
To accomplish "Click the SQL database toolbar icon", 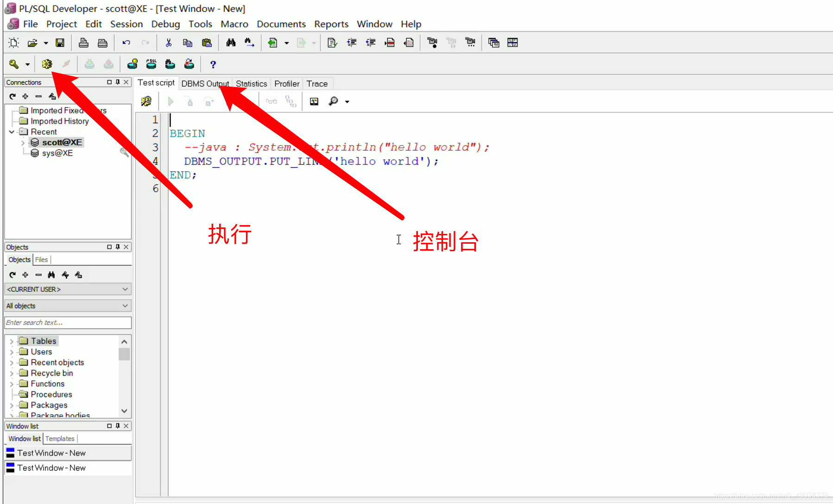I will (151, 64).
